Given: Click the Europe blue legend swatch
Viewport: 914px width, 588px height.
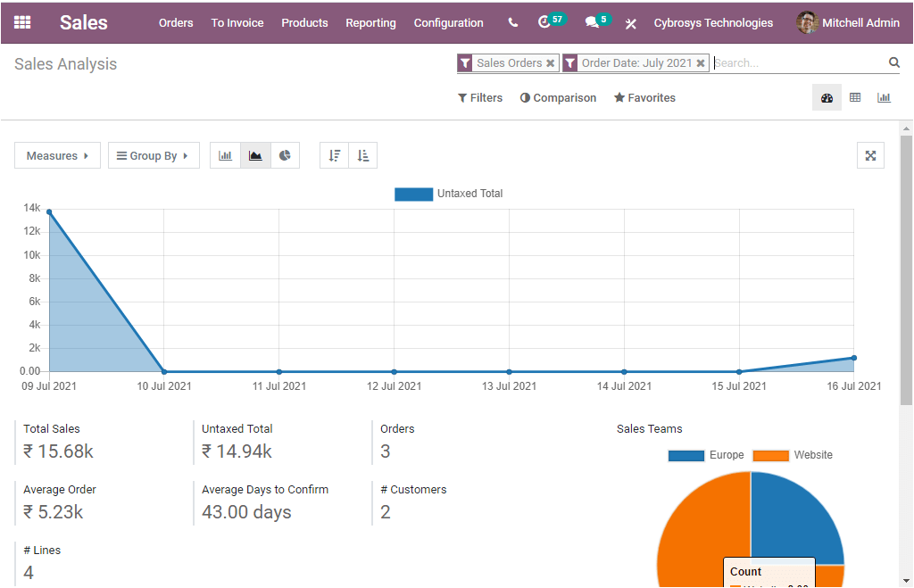Looking at the screenshot, I should [x=686, y=456].
